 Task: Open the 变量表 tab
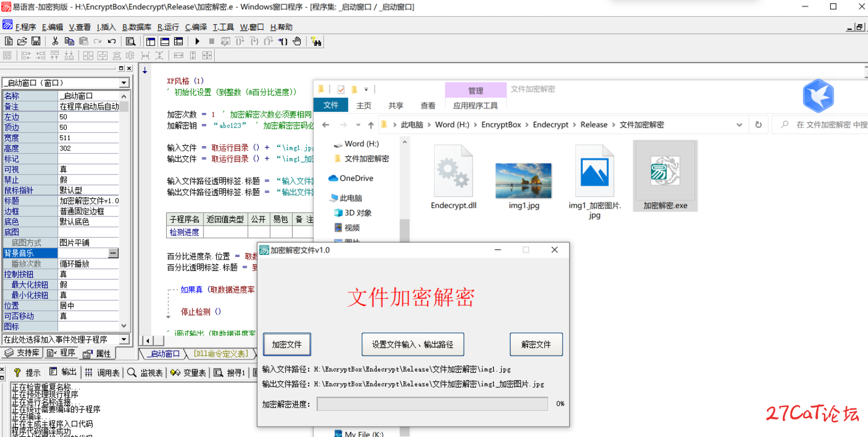point(189,373)
